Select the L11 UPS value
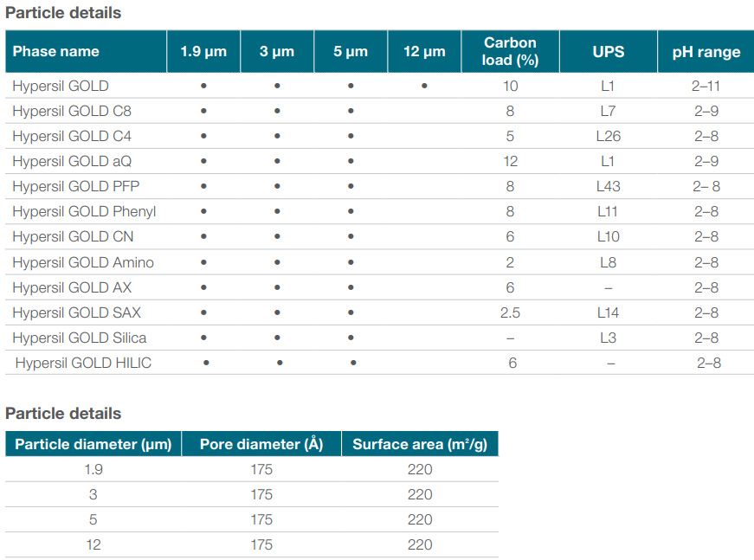This screenshot has height=560, width=754. [x=608, y=211]
